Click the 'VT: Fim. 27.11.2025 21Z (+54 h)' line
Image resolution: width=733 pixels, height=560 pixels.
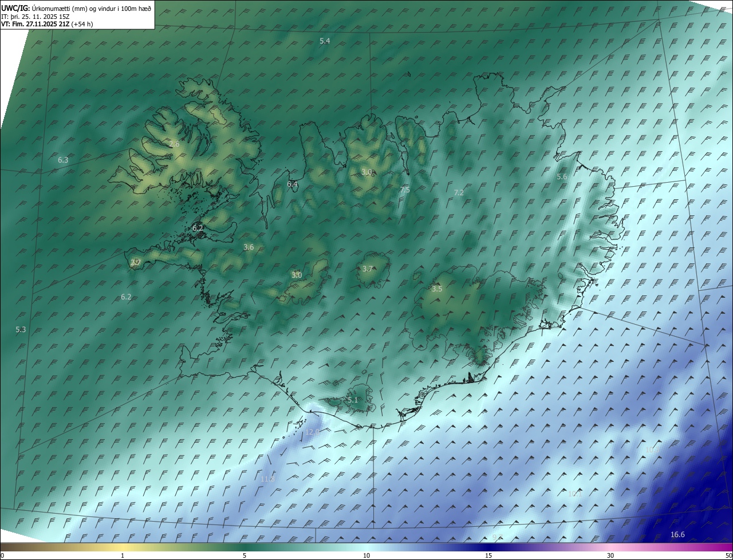click(47, 24)
